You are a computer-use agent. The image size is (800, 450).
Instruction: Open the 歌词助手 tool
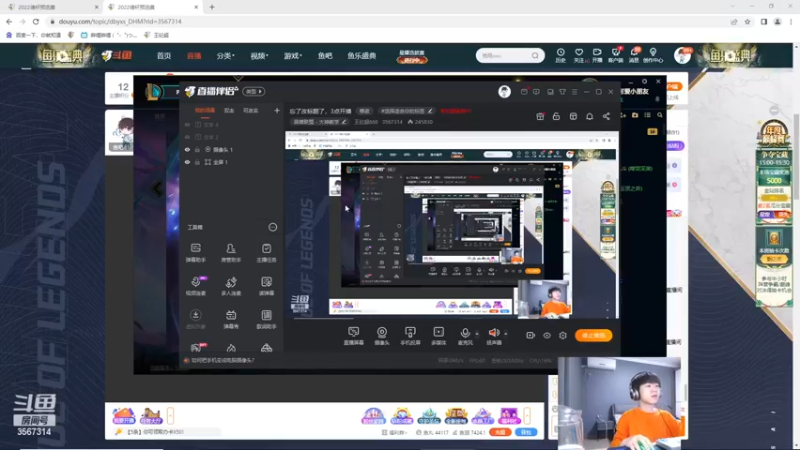(x=266, y=319)
